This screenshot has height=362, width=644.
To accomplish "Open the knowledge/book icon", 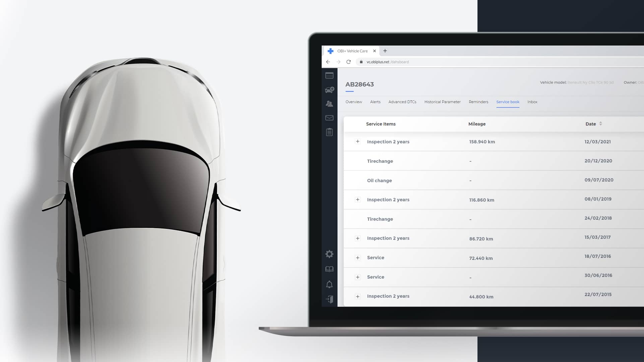I will click(x=329, y=269).
